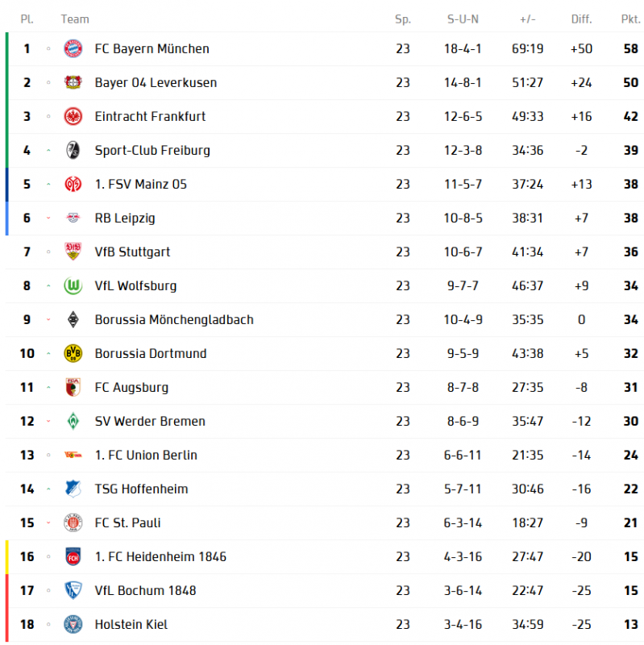Click the S-U-N column header
Screen dimensions: 644x645
pyautogui.click(x=463, y=19)
